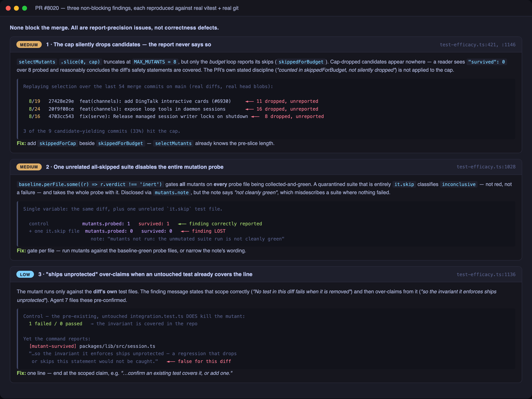Click the PR #8020 window title text
The height and width of the screenshot is (399, 532).
[x=137, y=8]
